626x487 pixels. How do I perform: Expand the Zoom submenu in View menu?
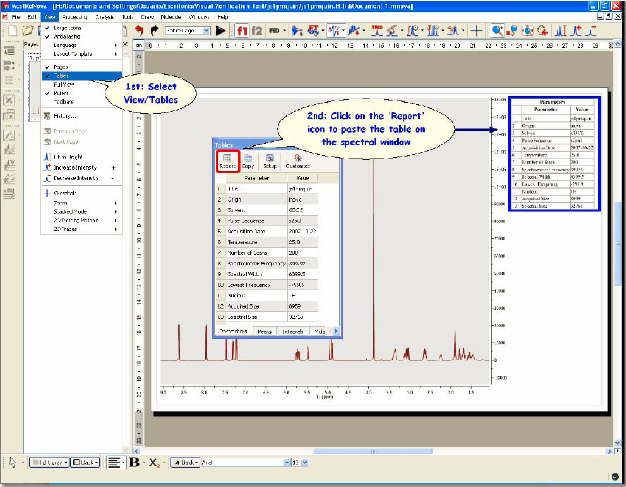(81, 203)
